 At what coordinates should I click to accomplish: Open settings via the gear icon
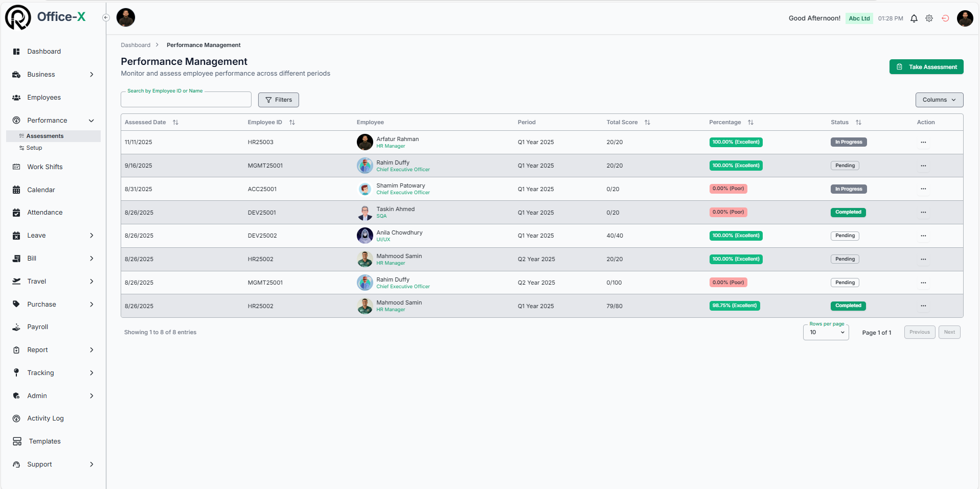tap(929, 18)
